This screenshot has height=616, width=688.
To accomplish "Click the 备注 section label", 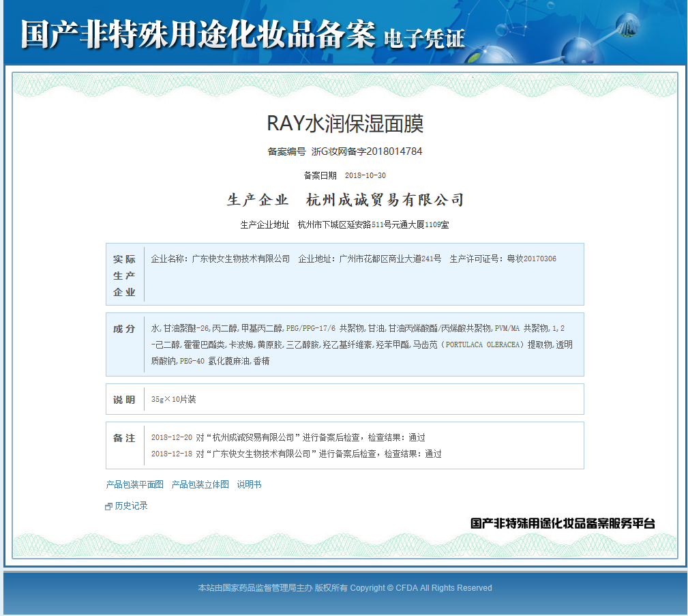I will pyautogui.click(x=124, y=438).
